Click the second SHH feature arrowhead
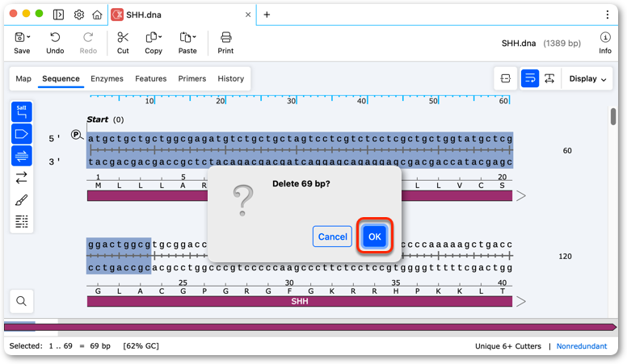 click(521, 301)
